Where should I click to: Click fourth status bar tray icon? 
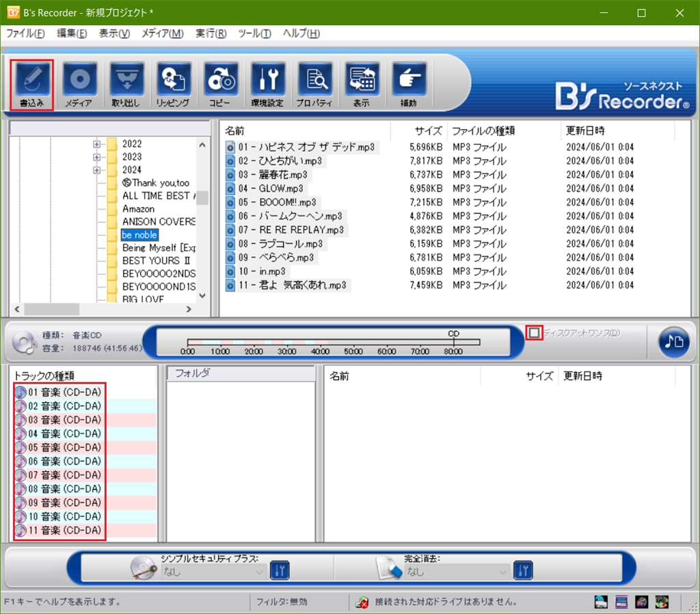pyautogui.click(x=662, y=602)
